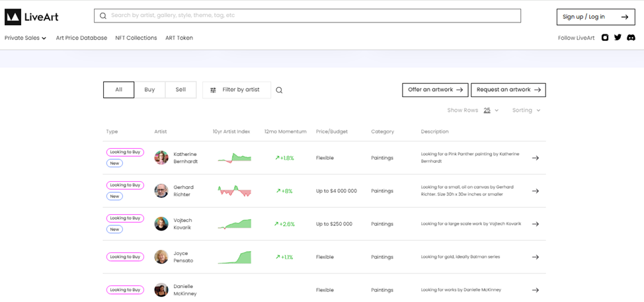Switch listing filter to Buy
The image size is (644, 302).
[x=150, y=90]
